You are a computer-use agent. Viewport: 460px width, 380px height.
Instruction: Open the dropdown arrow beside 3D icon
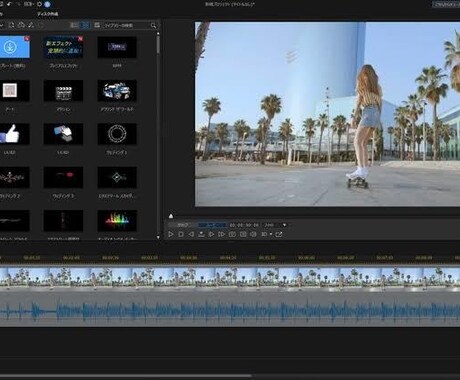[271, 234]
